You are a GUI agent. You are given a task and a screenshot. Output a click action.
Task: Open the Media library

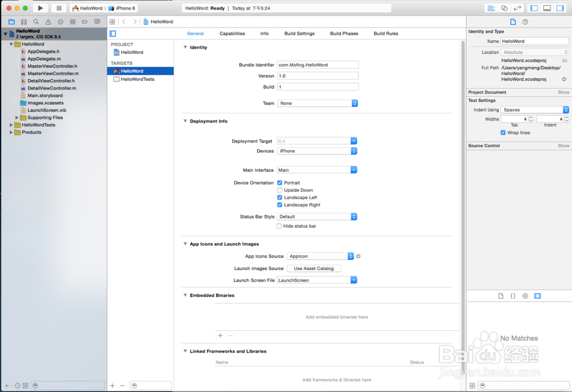coord(538,296)
